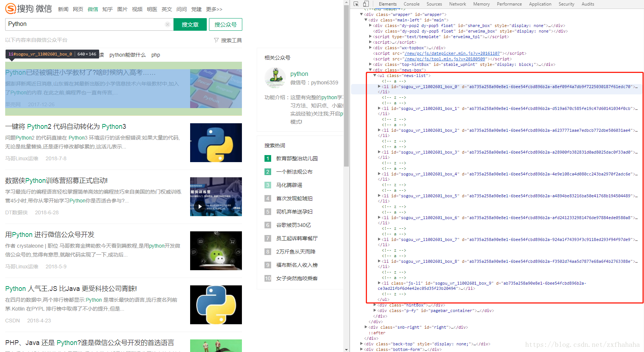Viewport: 644px width, 352px height.
Task: Open the Audits tab
Action: (x=588, y=4)
